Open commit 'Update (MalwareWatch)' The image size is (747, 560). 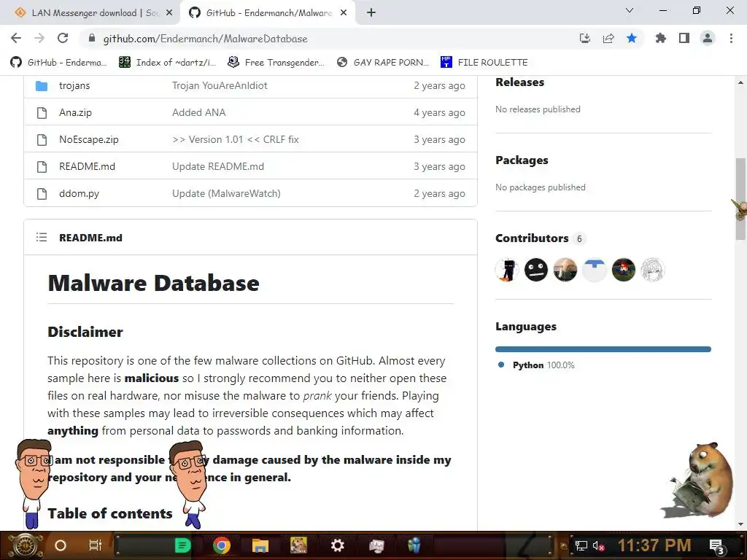pyautogui.click(x=226, y=194)
